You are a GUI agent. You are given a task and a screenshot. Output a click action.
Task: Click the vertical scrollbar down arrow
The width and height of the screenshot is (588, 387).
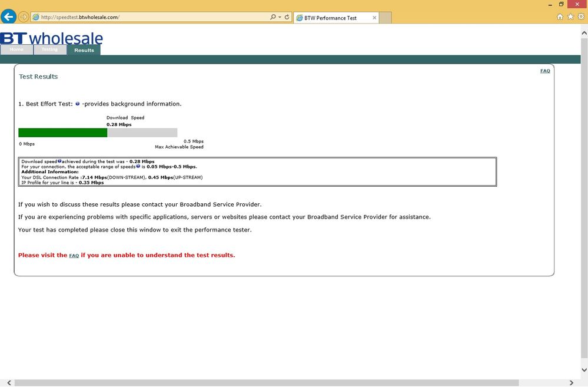click(584, 370)
